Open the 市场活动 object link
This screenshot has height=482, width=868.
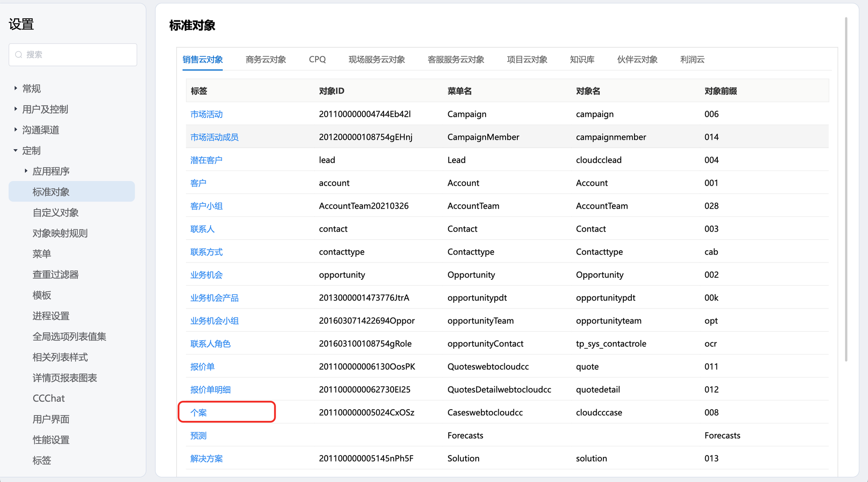click(x=206, y=114)
